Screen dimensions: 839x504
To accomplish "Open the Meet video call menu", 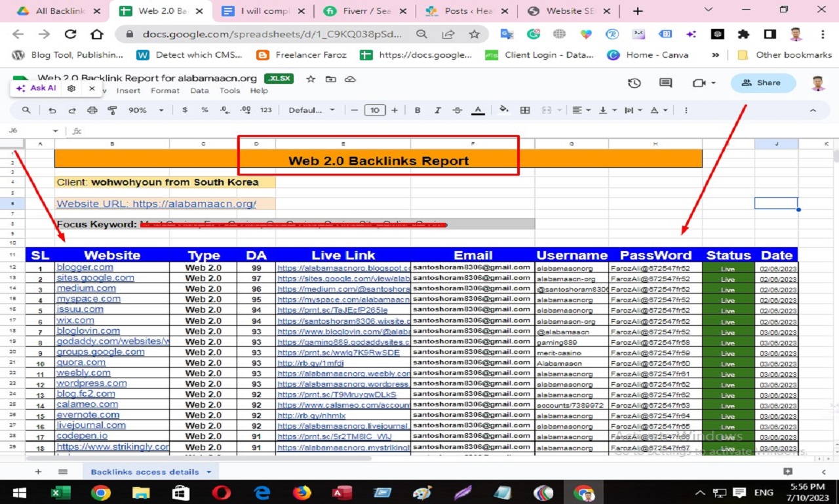I will pyautogui.click(x=703, y=83).
